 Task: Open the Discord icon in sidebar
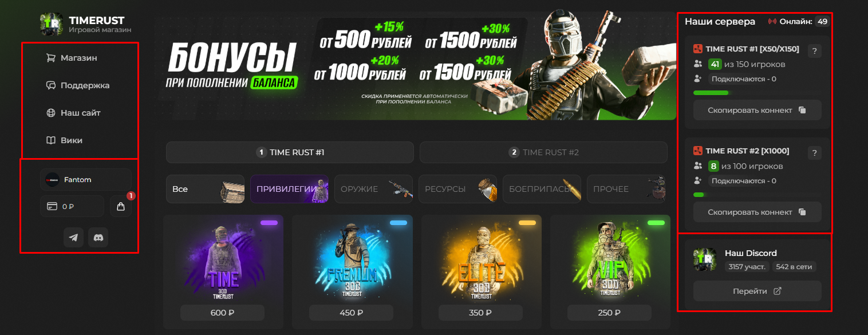(x=98, y=237)
